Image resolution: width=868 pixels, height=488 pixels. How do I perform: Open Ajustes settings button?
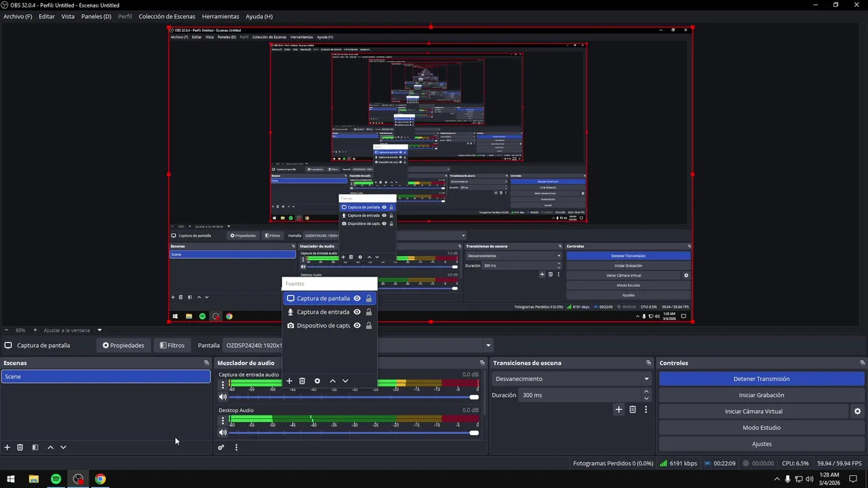(762, 444)
